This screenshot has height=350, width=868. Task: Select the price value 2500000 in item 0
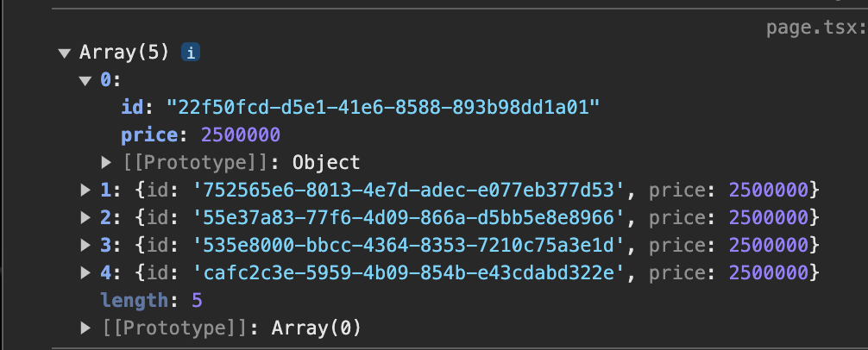point(240,134)
